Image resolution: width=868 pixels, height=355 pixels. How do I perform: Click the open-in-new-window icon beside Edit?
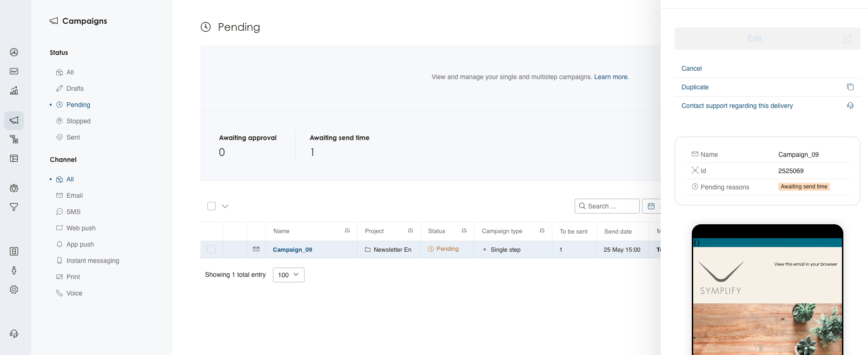(847, 39)
